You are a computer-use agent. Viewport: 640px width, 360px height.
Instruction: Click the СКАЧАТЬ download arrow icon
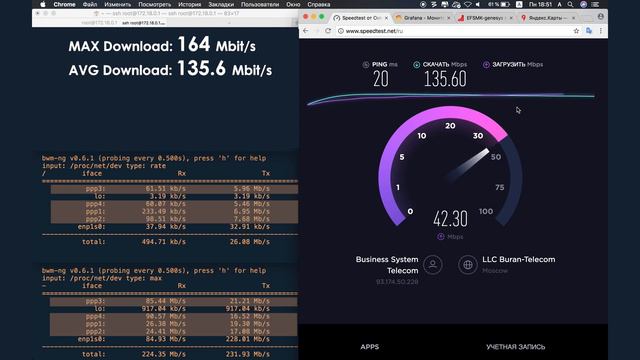[x=416, y=64]
